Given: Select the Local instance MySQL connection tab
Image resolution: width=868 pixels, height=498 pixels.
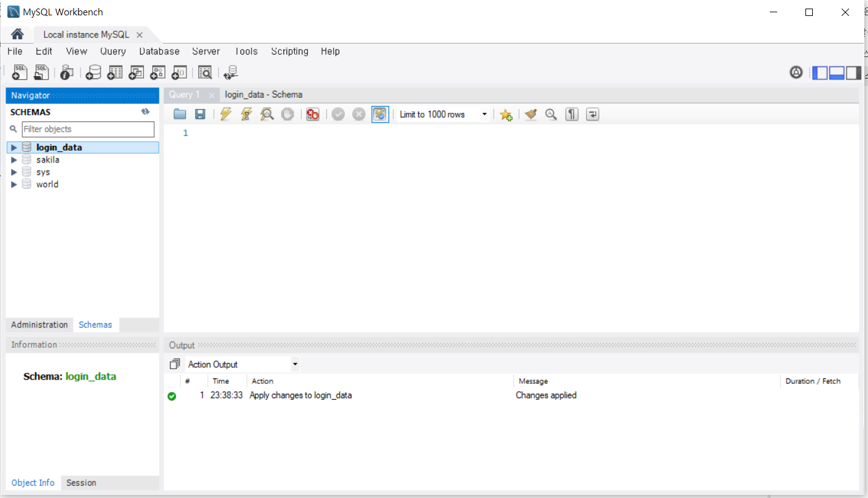Looking at the screenshot, I should click(86, 35).
